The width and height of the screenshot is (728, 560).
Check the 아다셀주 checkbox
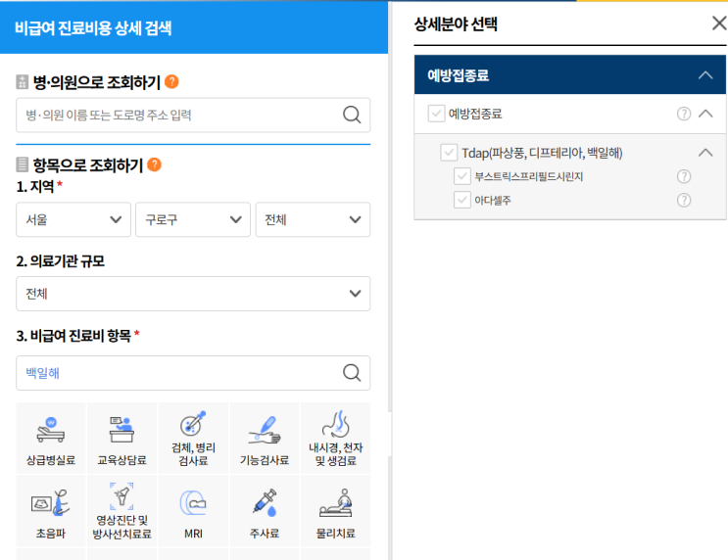tap(461, 200)
